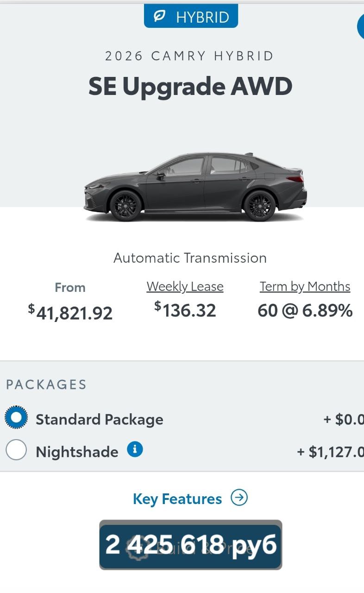The image size is (364, 593).
Task: Click the gray Camry car image
Action: tap(195, 188)
